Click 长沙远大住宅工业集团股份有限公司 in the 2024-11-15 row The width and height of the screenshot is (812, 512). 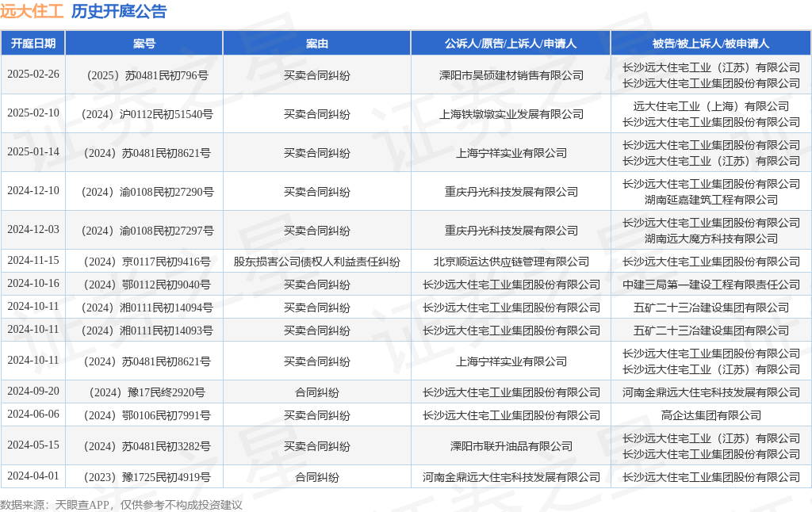[711, 262]
